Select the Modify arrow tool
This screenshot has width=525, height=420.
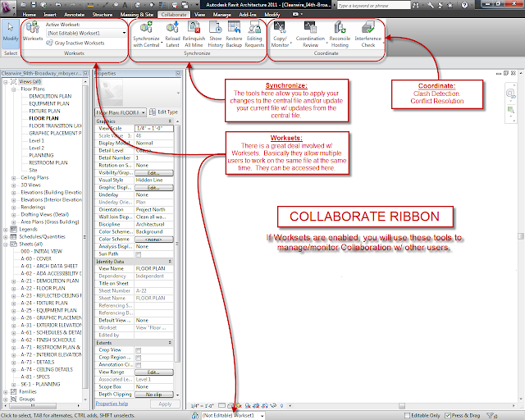(x=11, y=32)
